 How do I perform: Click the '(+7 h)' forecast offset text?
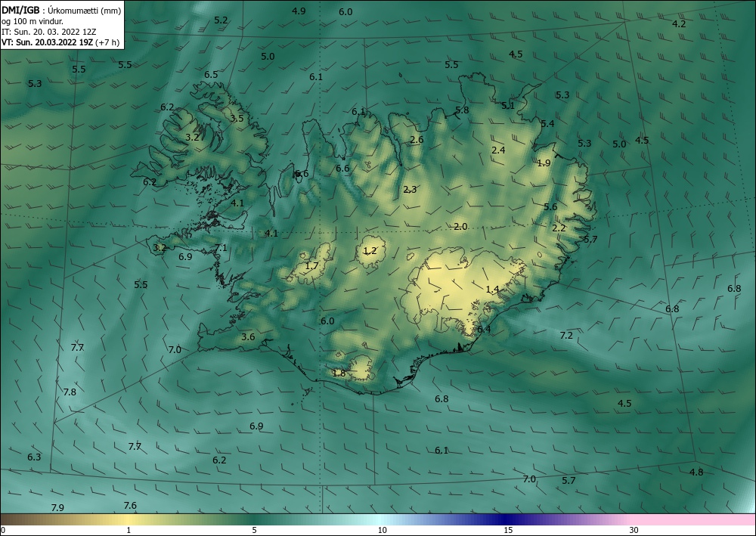[107, 42]
